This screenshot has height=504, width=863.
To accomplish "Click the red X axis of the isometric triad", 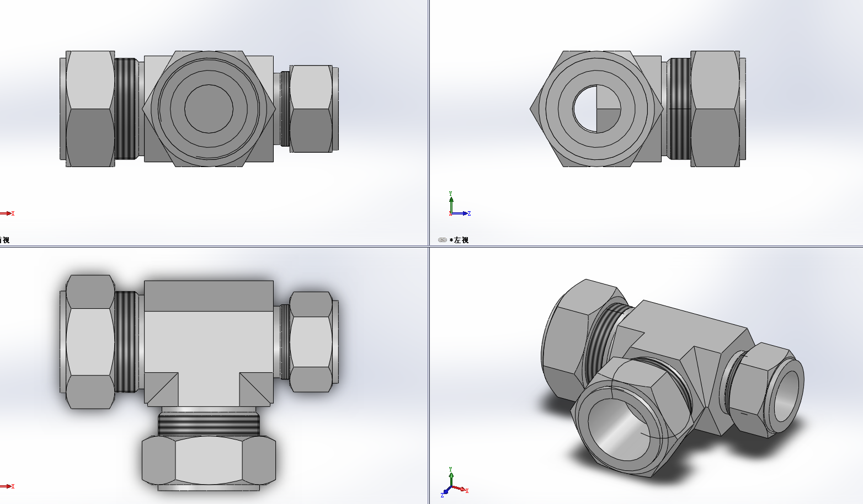I will [x=460, y=489].
